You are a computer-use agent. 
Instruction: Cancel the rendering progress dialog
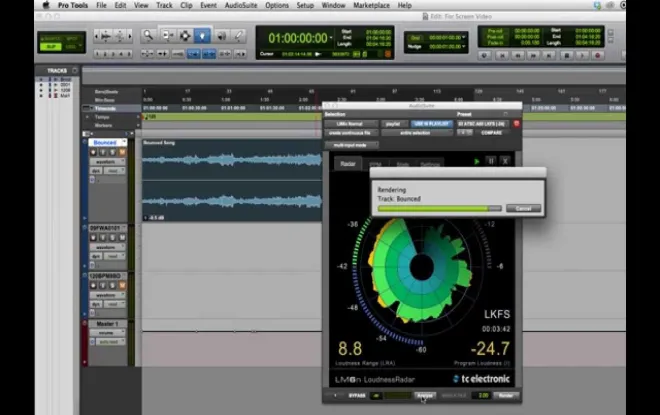[x=523, y=208]
